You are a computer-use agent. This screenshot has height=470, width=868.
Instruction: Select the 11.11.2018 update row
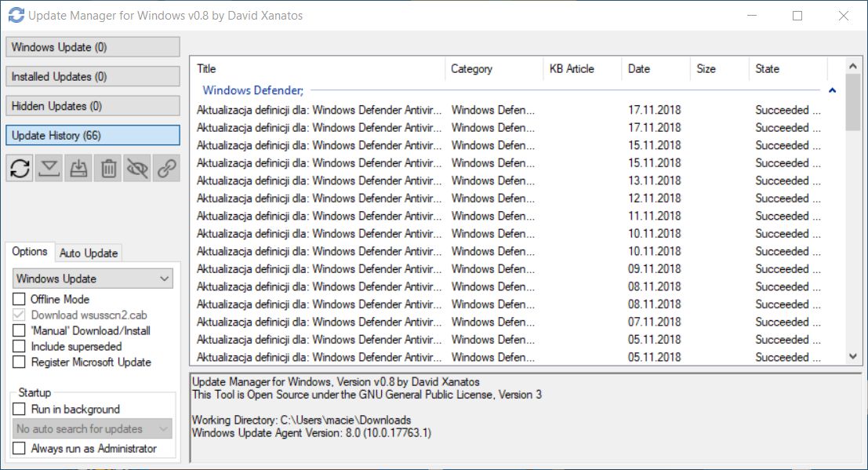pyautogui.click(x=510, y=216)
